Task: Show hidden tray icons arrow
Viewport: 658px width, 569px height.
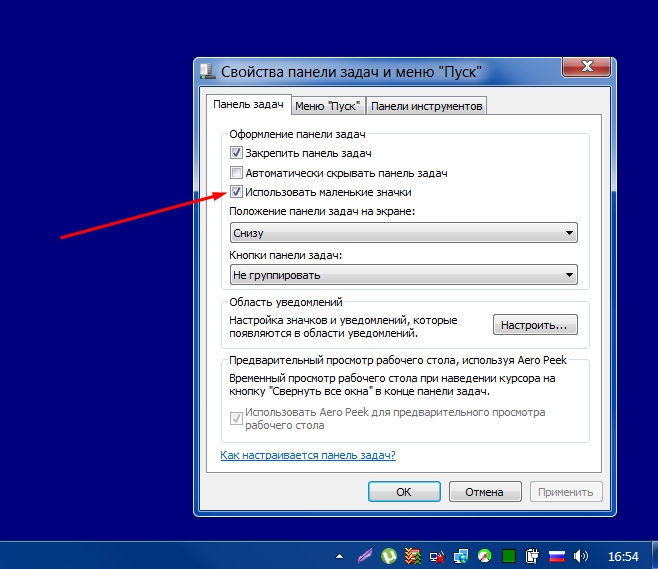Action: point(340,555)
